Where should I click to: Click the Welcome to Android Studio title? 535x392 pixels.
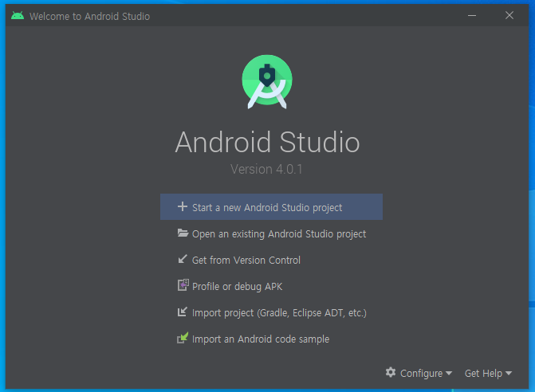[x=90, y=17]
